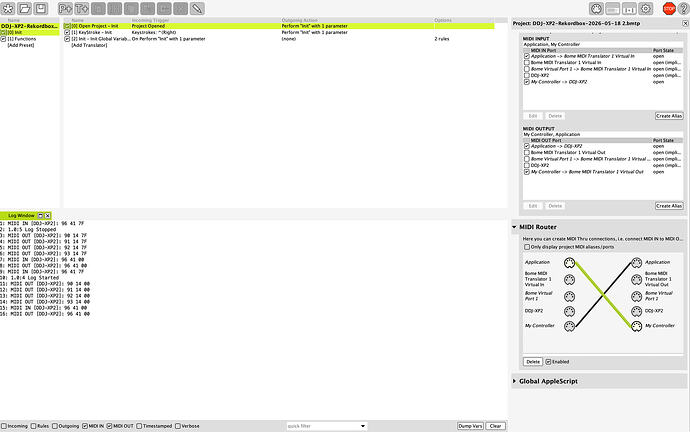The width and height of the screenshot is (690, 432).
Task: Click Application MIDI in connector in router
Action: point(569,263)
